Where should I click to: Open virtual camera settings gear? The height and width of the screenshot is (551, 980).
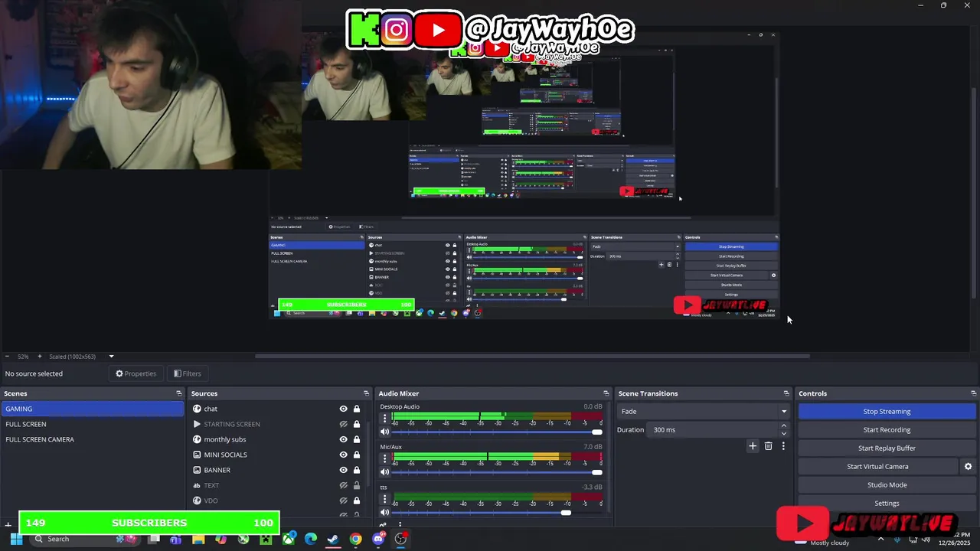(968, 466)
